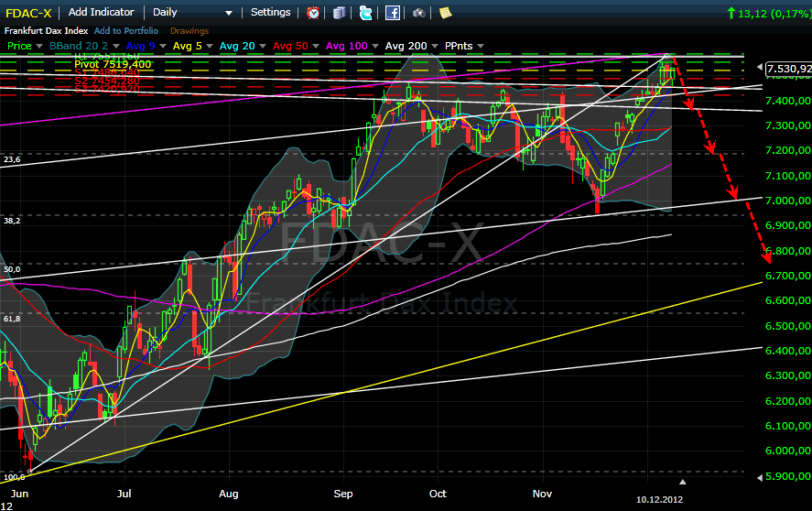Click the binoculars icon in toolbar
Viewport: 812px width, 511px height.
click(x=419, y=13)
